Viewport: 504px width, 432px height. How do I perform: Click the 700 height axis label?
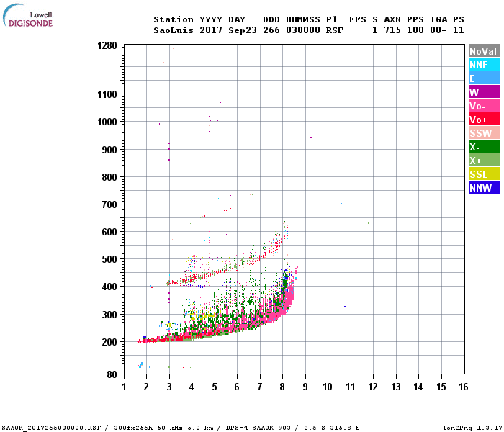109,204
